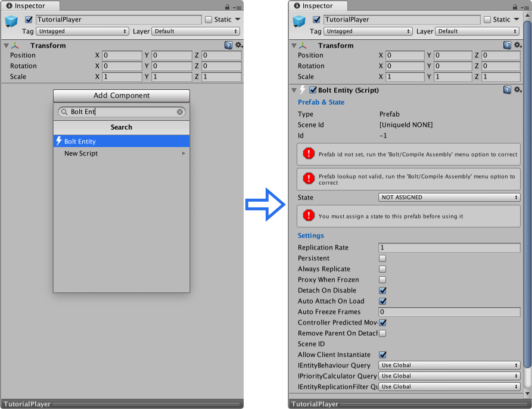This screenshot has height=409, width=532.
Task: Click the Add Component button
Action: click(122, 96)
